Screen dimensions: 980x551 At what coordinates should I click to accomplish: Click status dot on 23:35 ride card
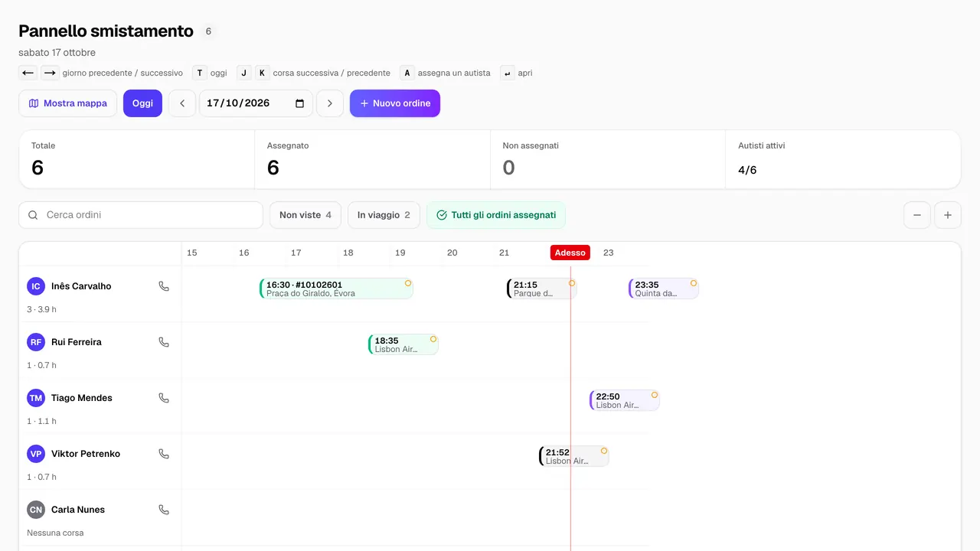point(694,283)
